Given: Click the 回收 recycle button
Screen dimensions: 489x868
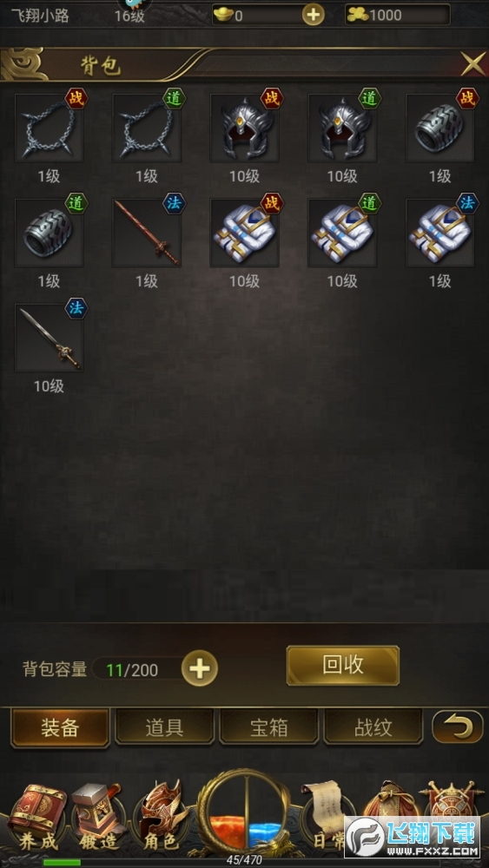Looking at the screenshot, I should [x=343, y=666].
